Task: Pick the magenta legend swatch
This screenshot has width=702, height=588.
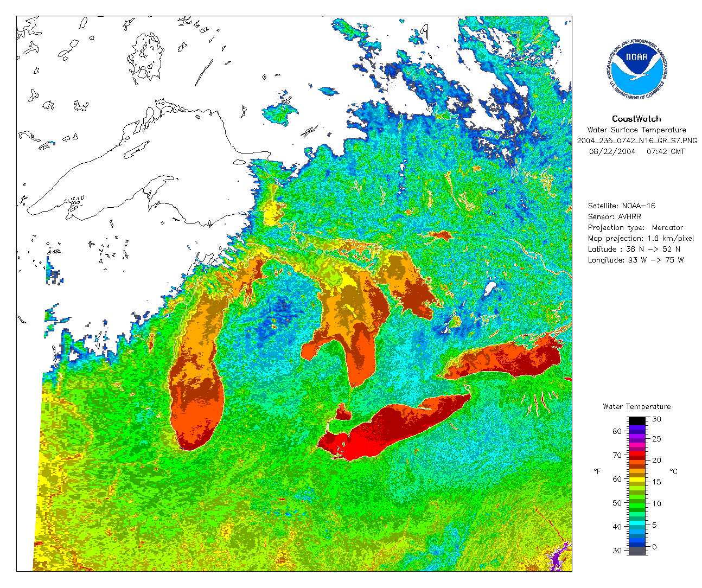Action: (637, 445)
